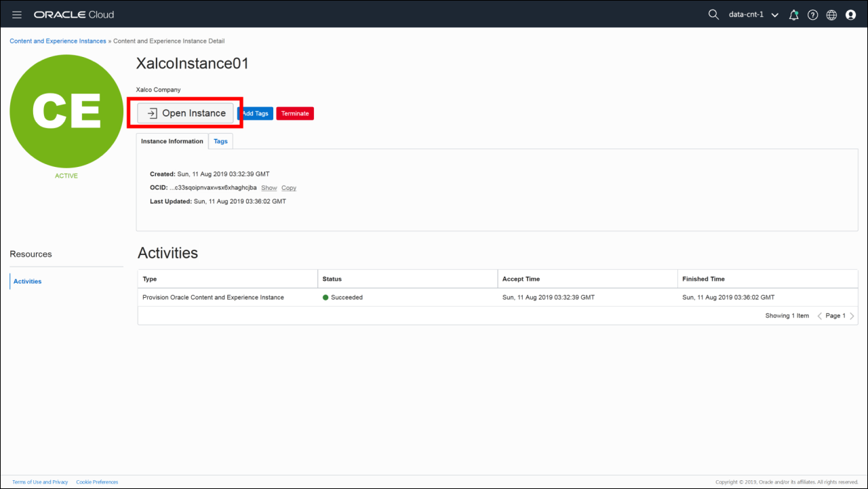Screen dimensions: 868x489
Task: Click the ACTIVE status label
Action: coord(66,176)
